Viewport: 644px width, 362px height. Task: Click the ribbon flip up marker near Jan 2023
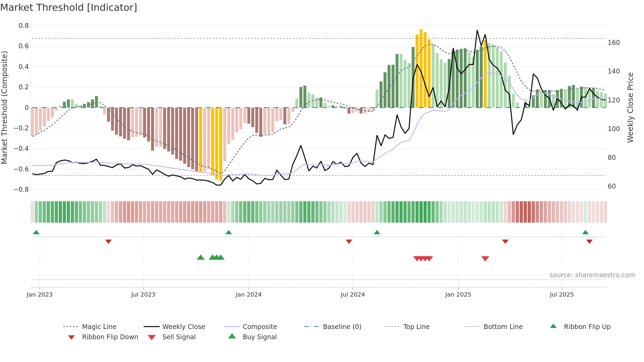click(x=36, y=232)
